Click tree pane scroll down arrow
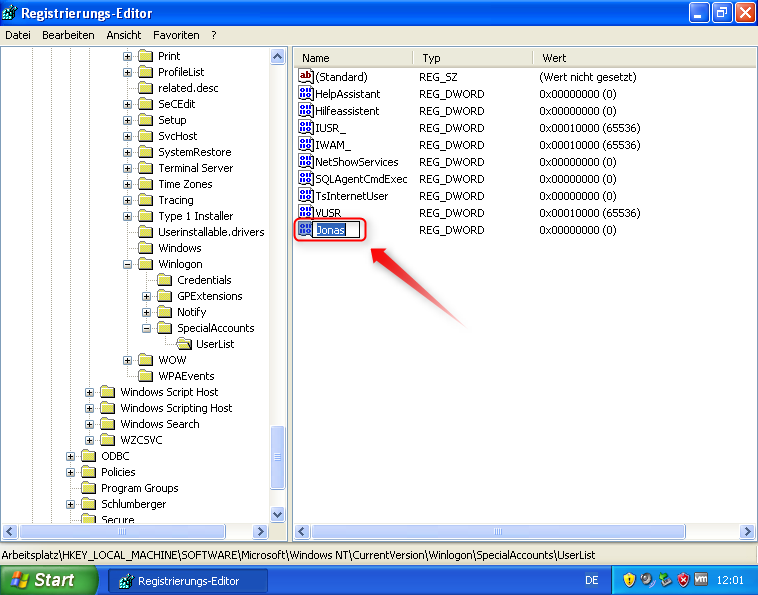This screenshot has height=595, width=758. tap(277, 515)
